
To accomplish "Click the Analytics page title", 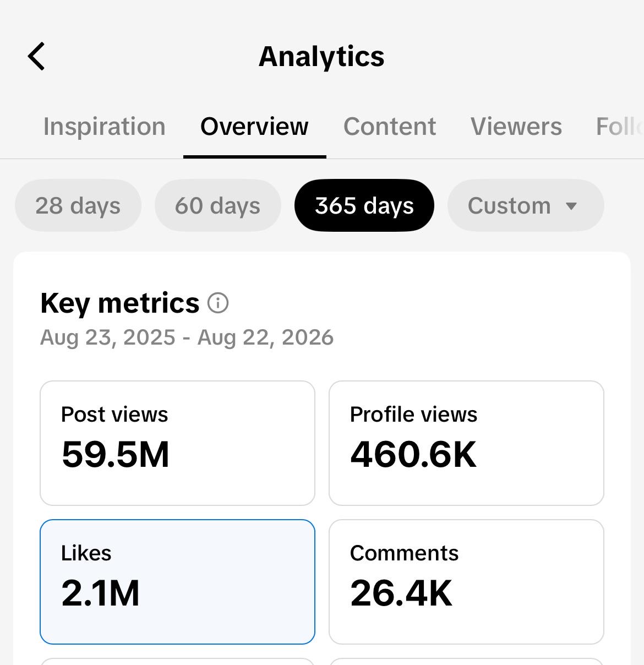I will tap(321, 56).
